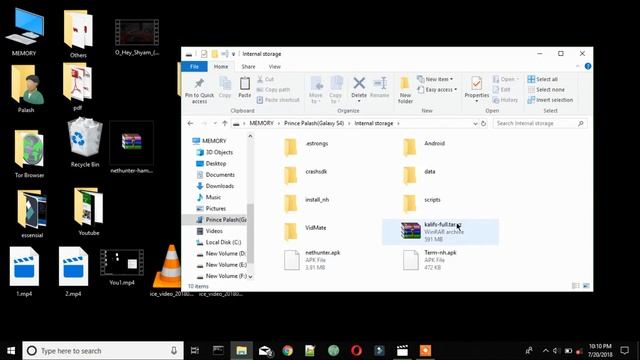This screenshot has width=640, height=360.
Task: Switch to the Share ribbon tab
Action: 248,66
